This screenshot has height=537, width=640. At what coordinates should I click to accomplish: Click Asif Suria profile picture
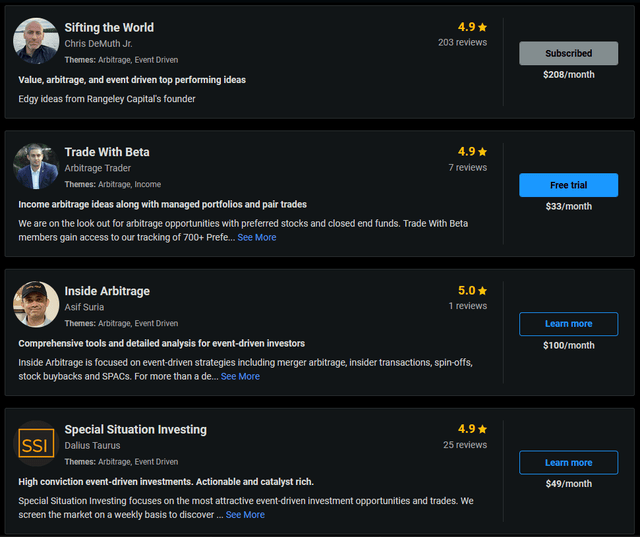click(36, 304)
